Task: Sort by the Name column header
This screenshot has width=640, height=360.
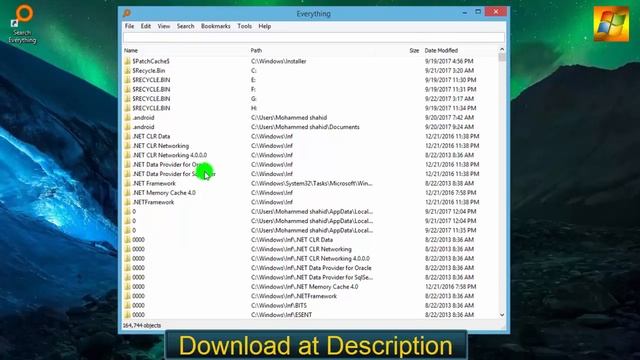Action: [x=131, y=51]
